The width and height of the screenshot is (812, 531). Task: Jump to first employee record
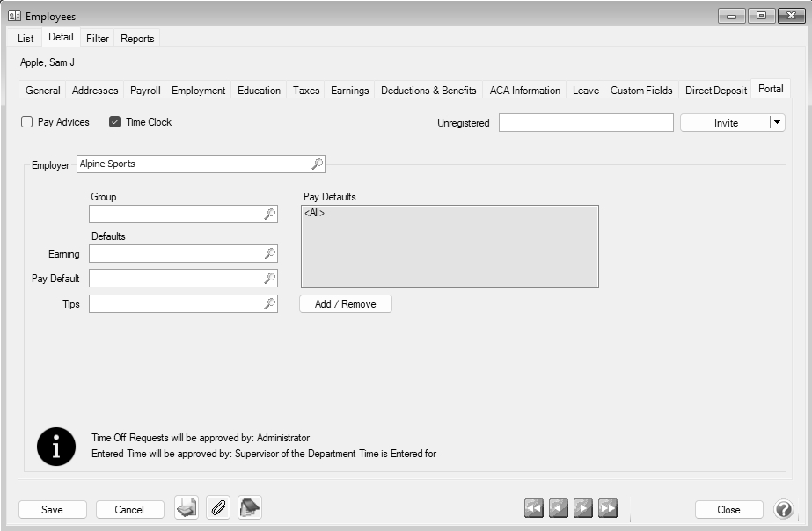click(x=533, y=508)
